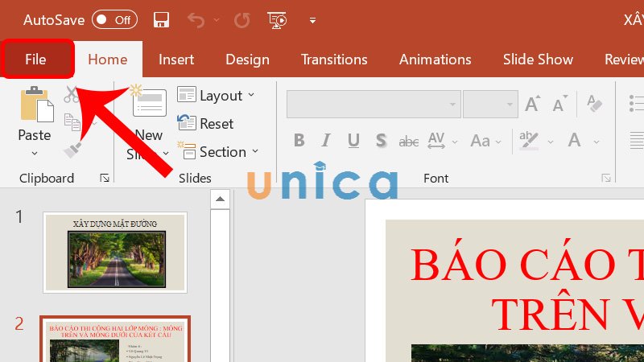
Task: Click the Cut scissors icon
Action: [72, 94]
